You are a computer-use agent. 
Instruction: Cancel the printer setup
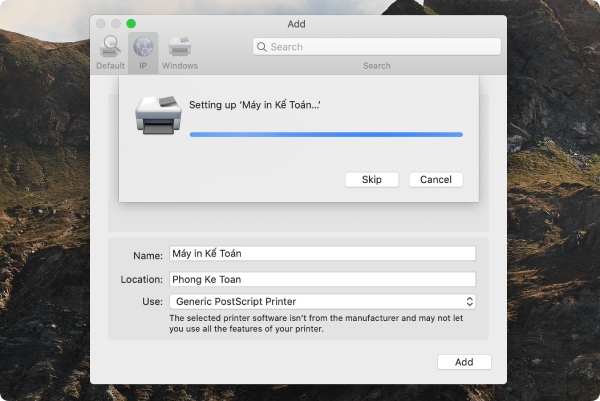click(x=436, y=179)
